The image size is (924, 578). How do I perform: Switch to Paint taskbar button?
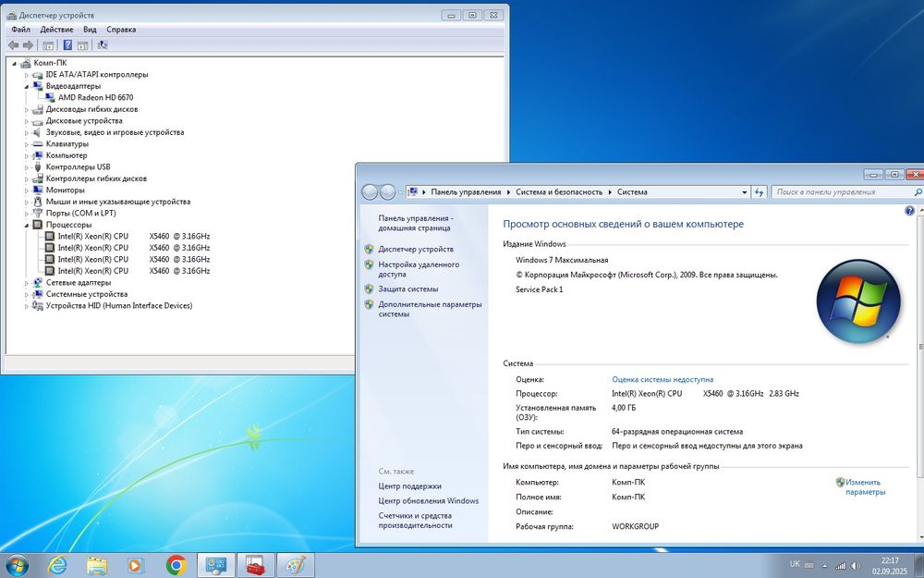(296, 566)
